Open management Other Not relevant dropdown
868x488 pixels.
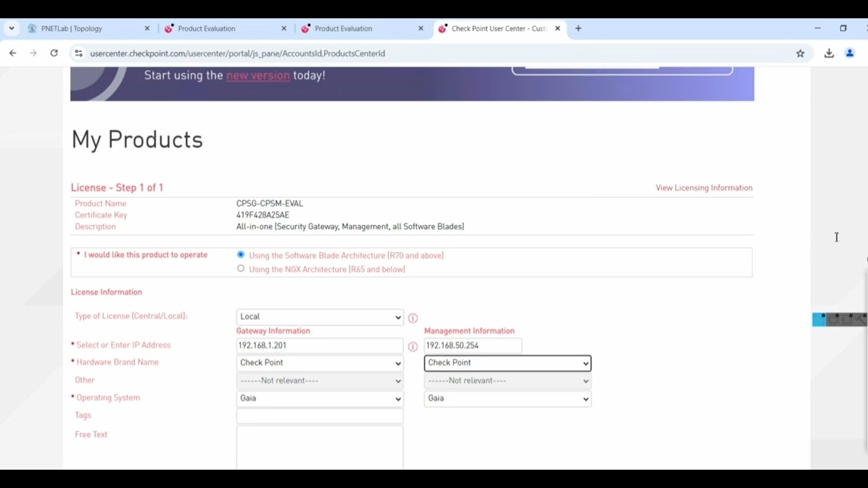507,380
